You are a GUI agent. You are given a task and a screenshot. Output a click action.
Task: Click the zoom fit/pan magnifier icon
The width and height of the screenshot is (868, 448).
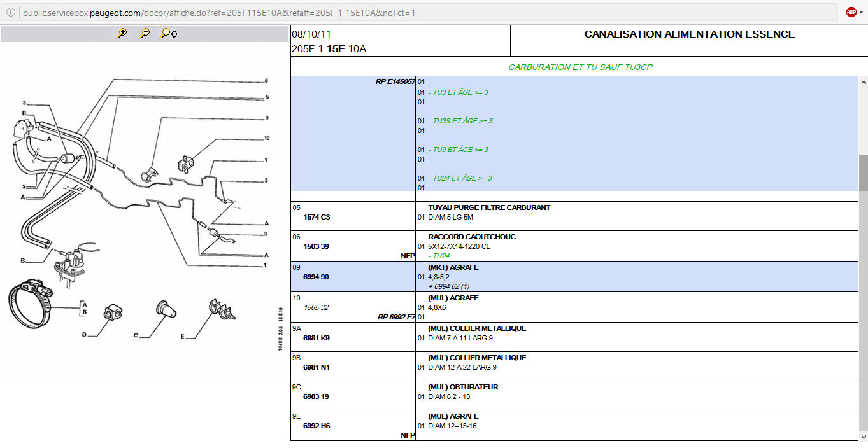[x=169, y=34]
